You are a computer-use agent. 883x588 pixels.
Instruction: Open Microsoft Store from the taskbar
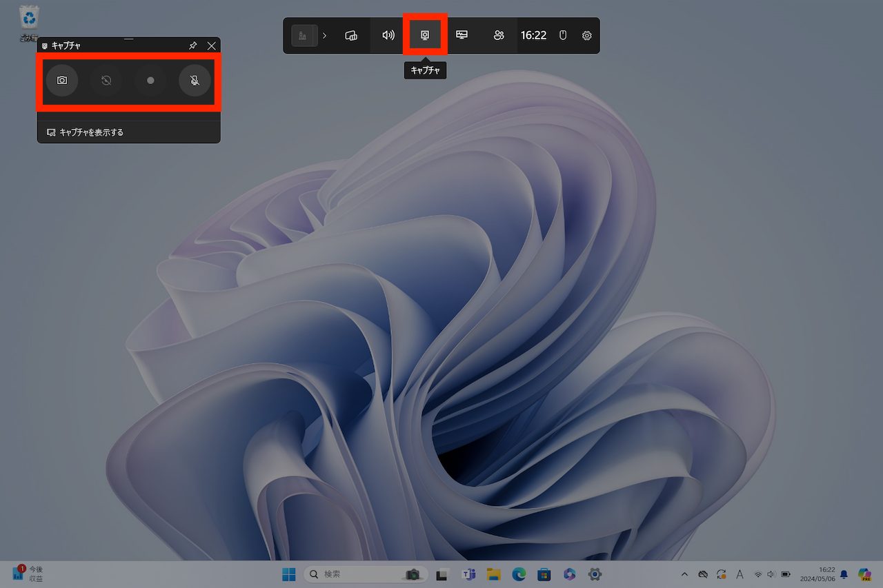[544, 574]
